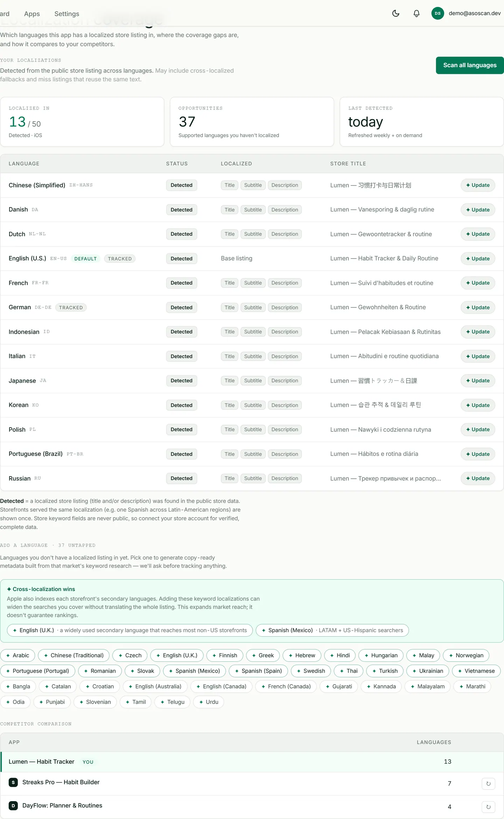Add French (Canada) language chip

click(x=286, y=686)
